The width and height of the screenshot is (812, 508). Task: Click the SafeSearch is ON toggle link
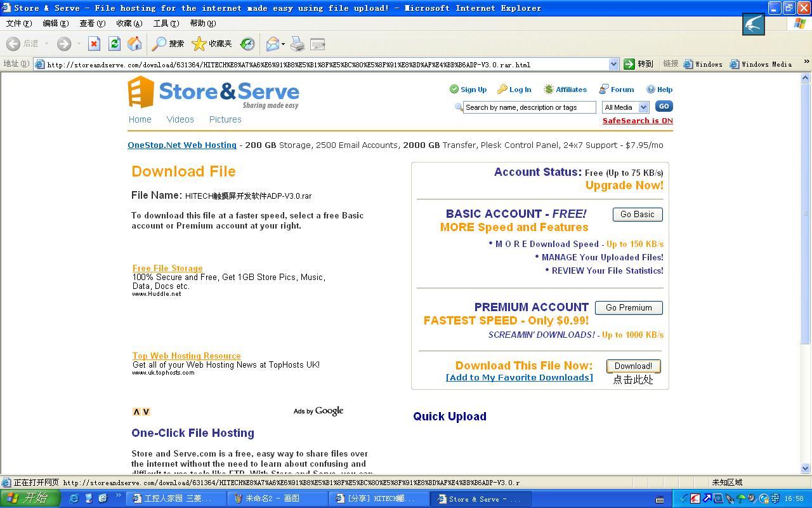click(x=637, y=121)
